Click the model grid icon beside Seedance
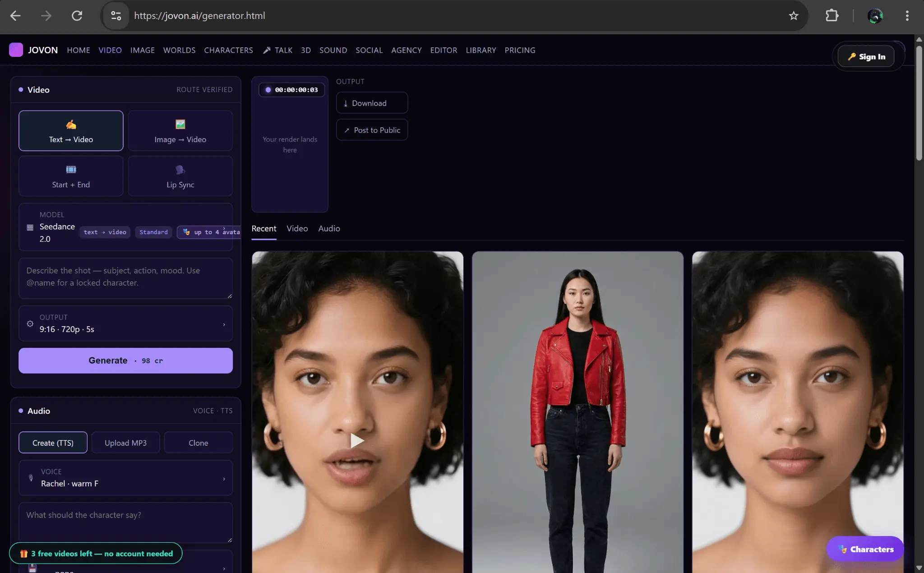Screen dimensions: 924x573 pyautogui.click(x=30, y=227)
